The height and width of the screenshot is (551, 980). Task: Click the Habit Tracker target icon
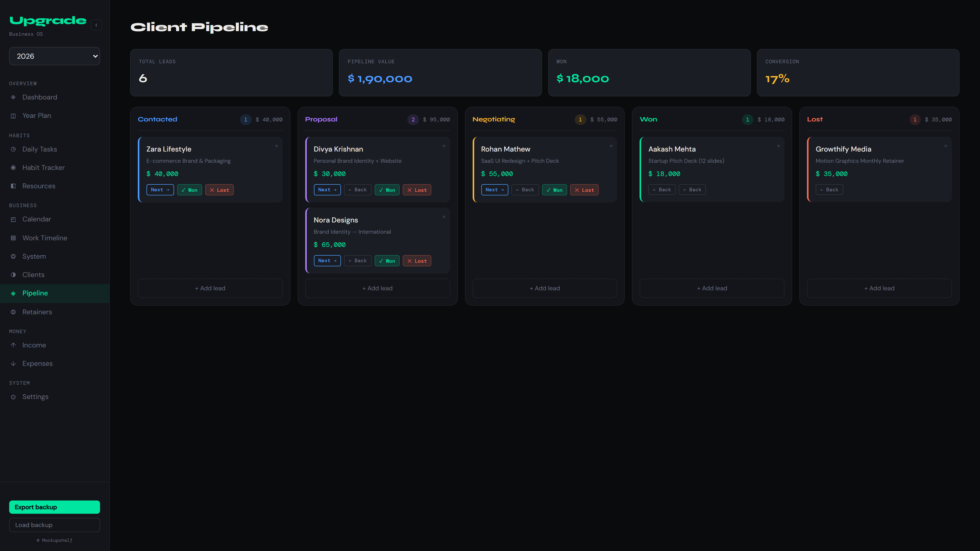click(x=13, y=168)
